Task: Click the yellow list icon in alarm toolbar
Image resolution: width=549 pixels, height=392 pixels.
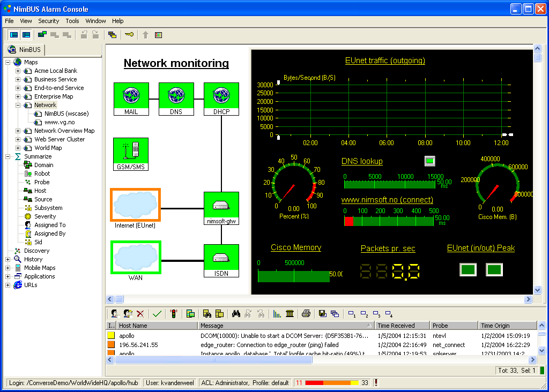Action: click(219, 314)
